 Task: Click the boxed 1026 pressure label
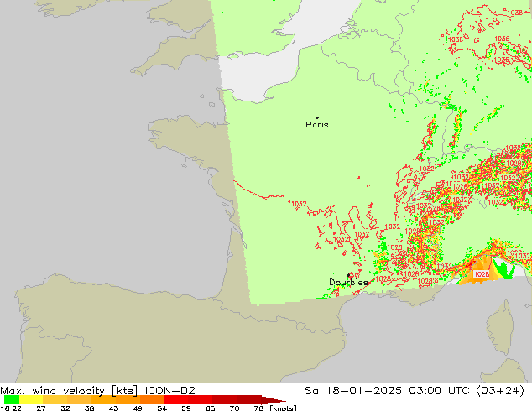coord(481,274)
